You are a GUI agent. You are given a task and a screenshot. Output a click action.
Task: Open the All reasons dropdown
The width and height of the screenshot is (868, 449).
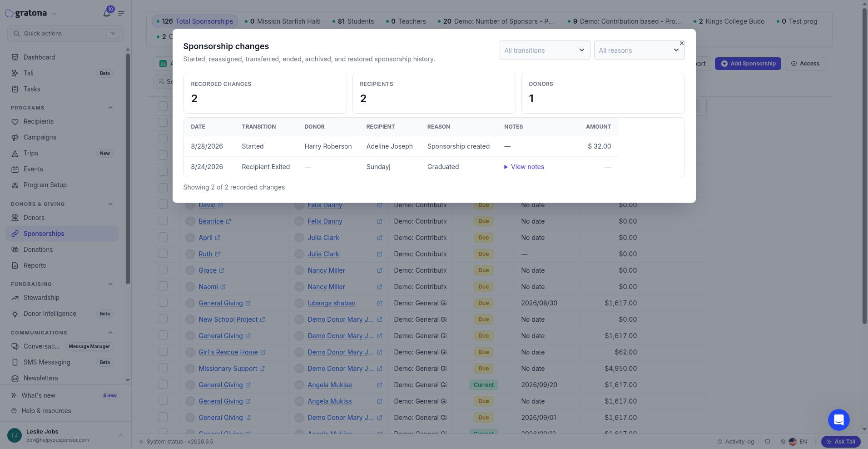[639, 50]
